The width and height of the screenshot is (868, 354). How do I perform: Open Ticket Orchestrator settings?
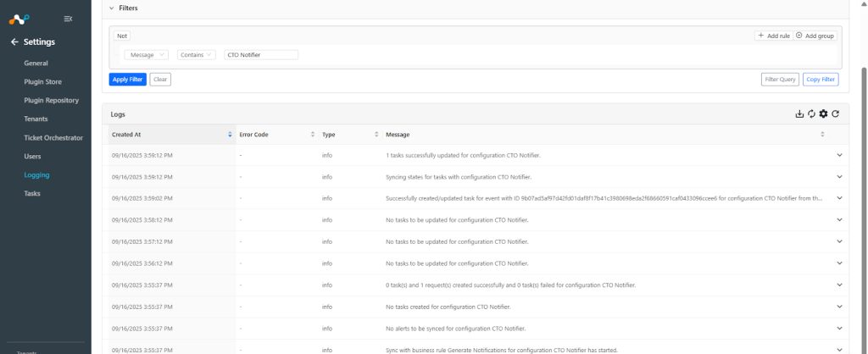[x=53, y=138]
